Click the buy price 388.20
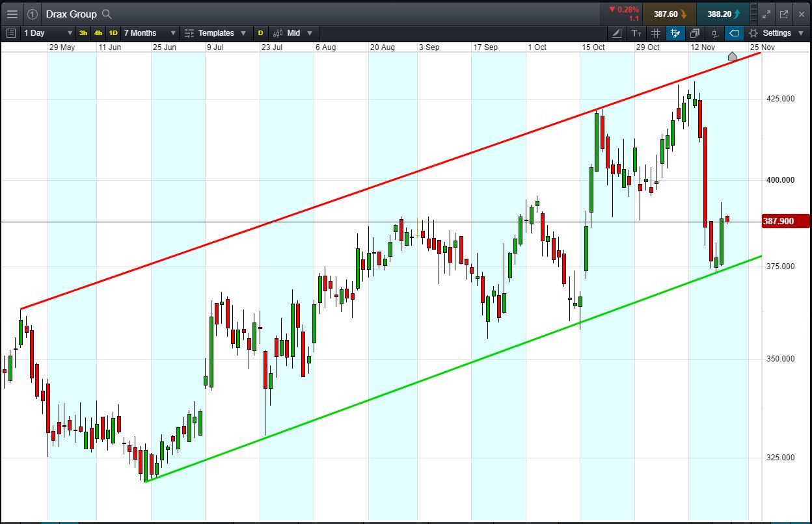Viewport: 812px width, 524px height. point(722,14)
